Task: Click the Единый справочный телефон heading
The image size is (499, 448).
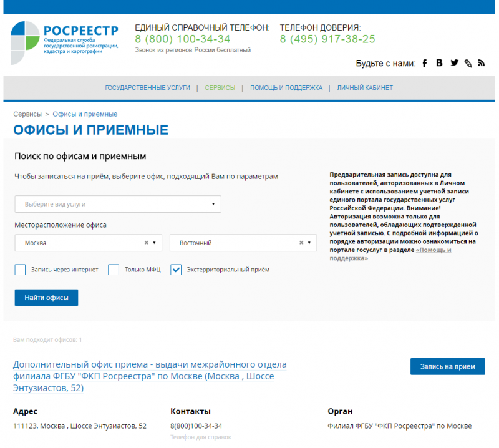Action: [202, 27]
